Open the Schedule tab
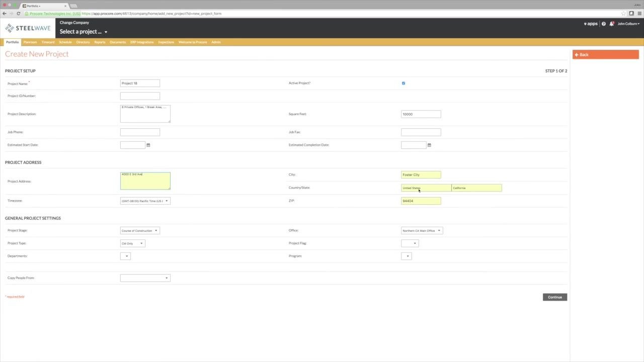Viewport: 644px width, 362px height. (x=65, y=42)
